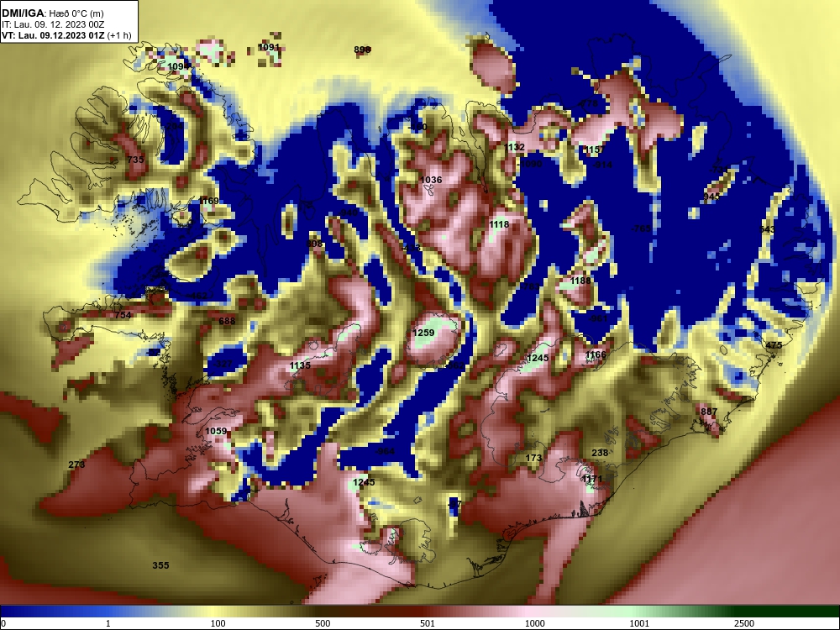Click the map value '1169'

[x=208, y=201]
